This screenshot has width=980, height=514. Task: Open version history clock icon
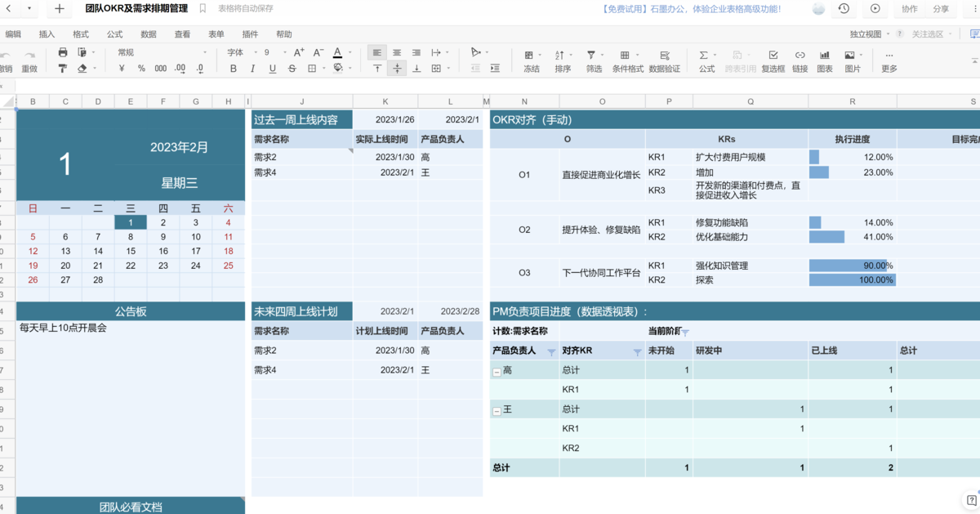(844, 9)
